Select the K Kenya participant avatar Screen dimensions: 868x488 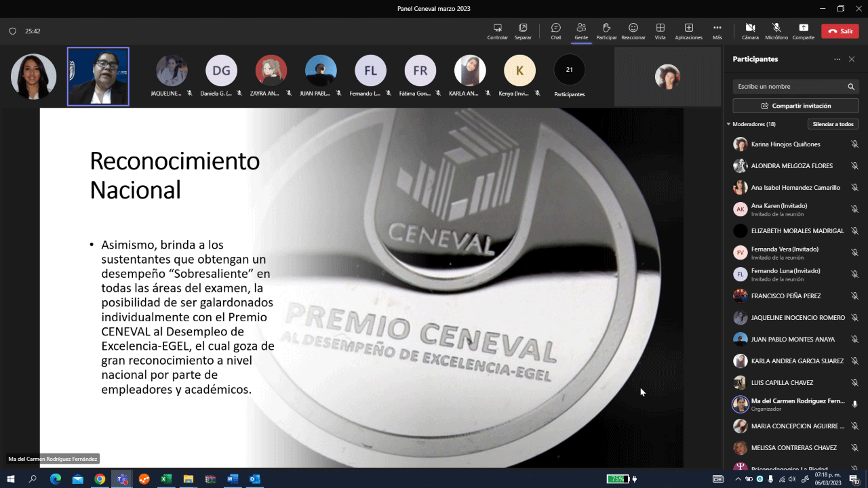click(x=519, y=70)
